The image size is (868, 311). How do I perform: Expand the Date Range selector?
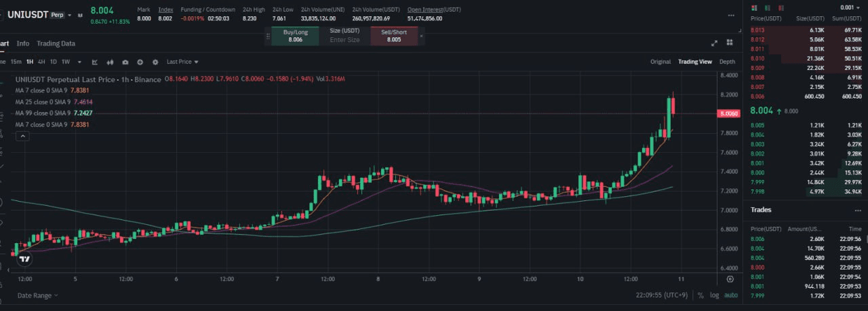tap(37, 295)
